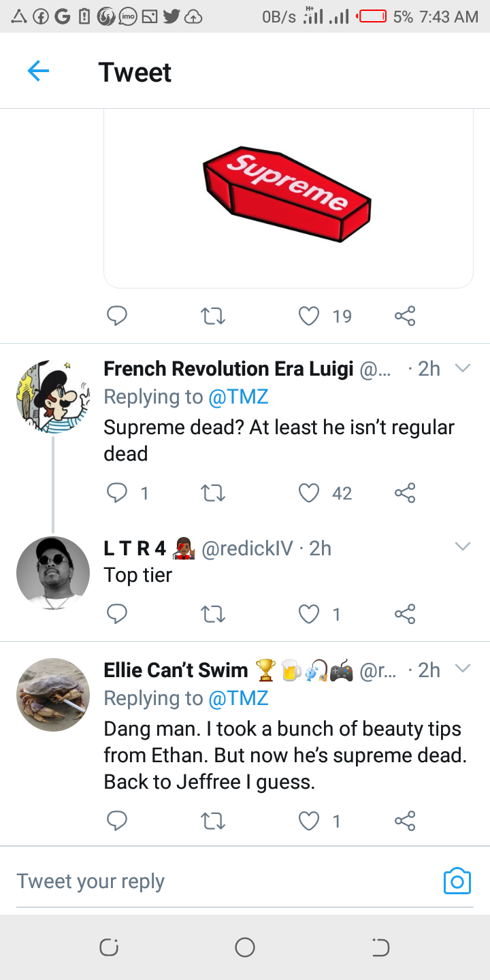Expand options for Ellie Can't Swim's tweet
490x980 pixels.
(463, 669)
